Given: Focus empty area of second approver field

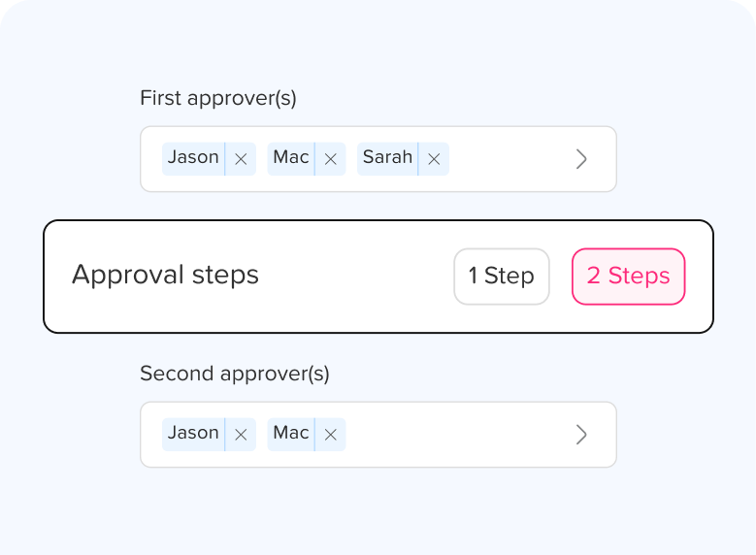Looking at the screenshot, I should click(456, 435).
